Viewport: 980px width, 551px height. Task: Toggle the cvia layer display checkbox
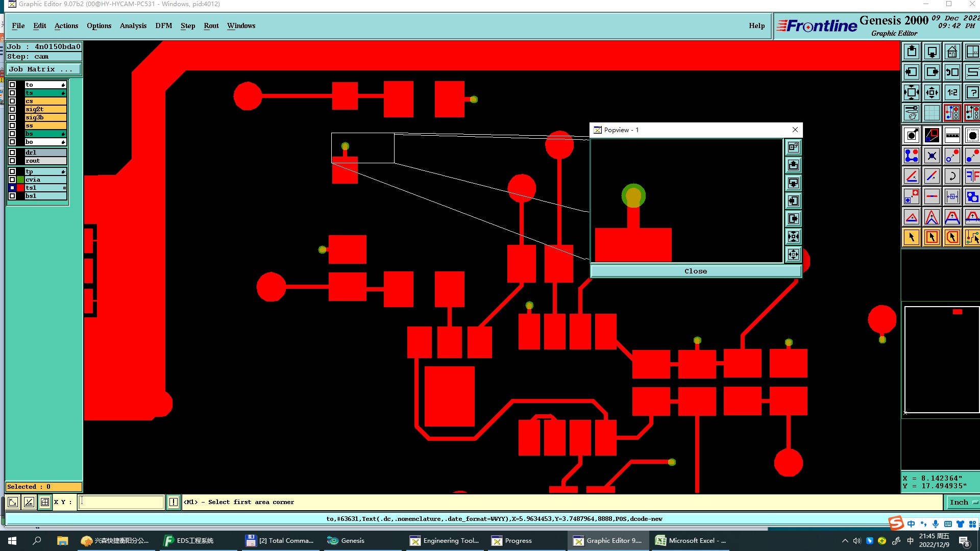(12, 180)
